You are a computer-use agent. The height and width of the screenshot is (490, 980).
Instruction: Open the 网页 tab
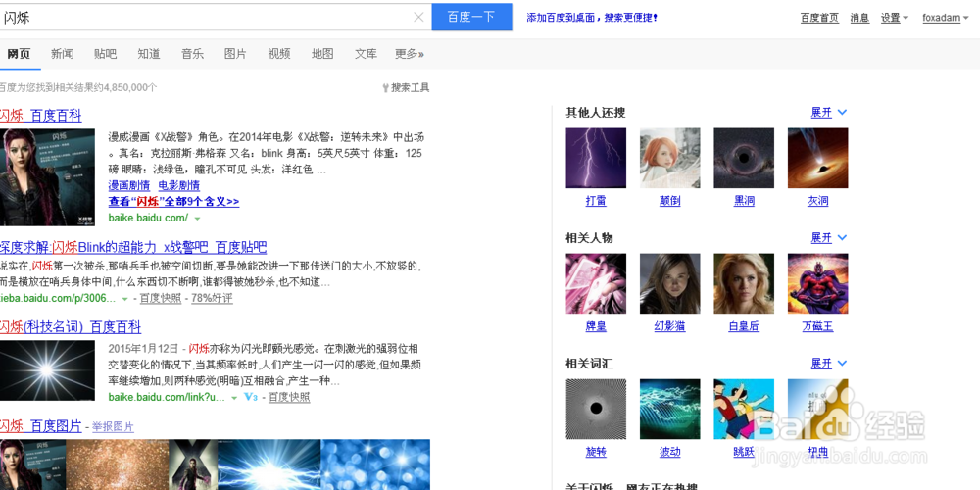[x=19, y=54]
